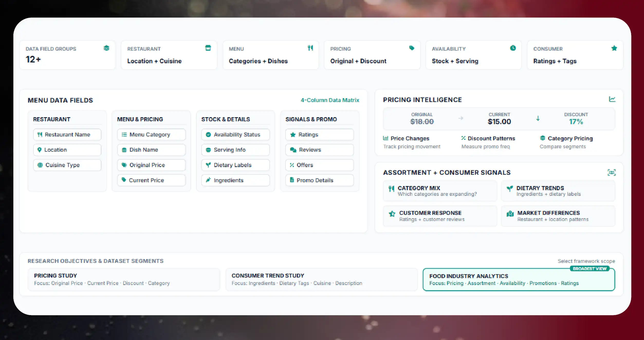The image size is (644, 340).
Task: Click the clock icon in Availability card
Action: pos(513,48)
